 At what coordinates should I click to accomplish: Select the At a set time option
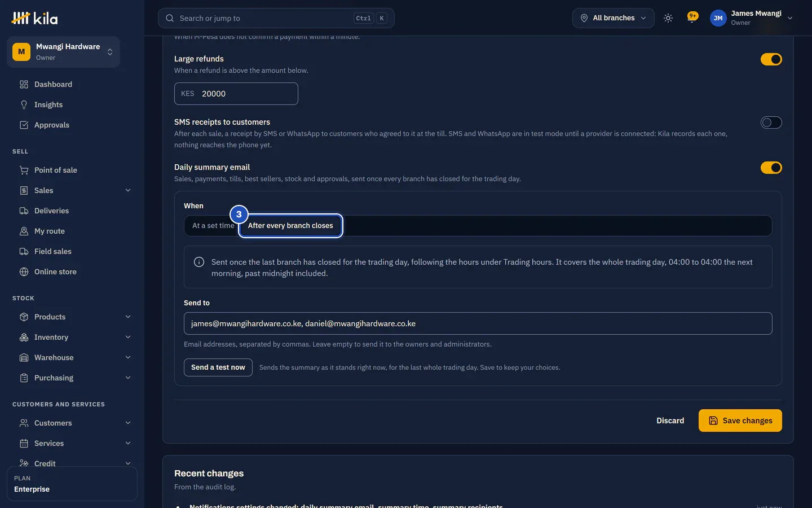coord(213,225)
